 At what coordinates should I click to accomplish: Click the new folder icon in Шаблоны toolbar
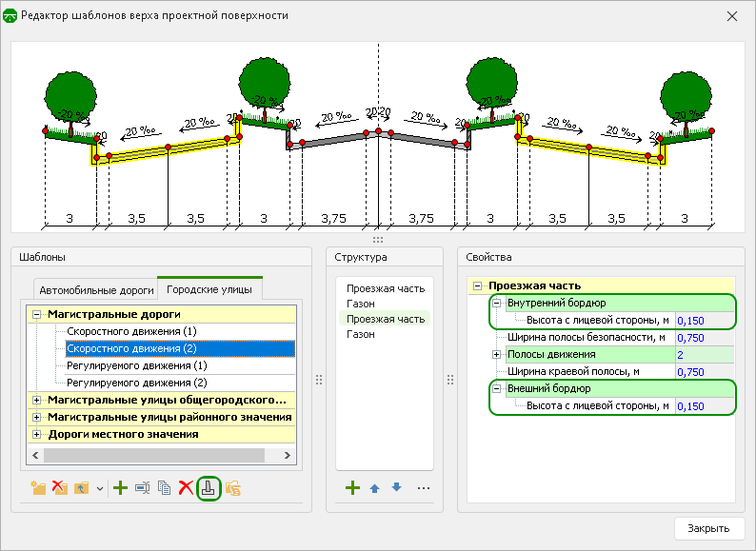38,488
